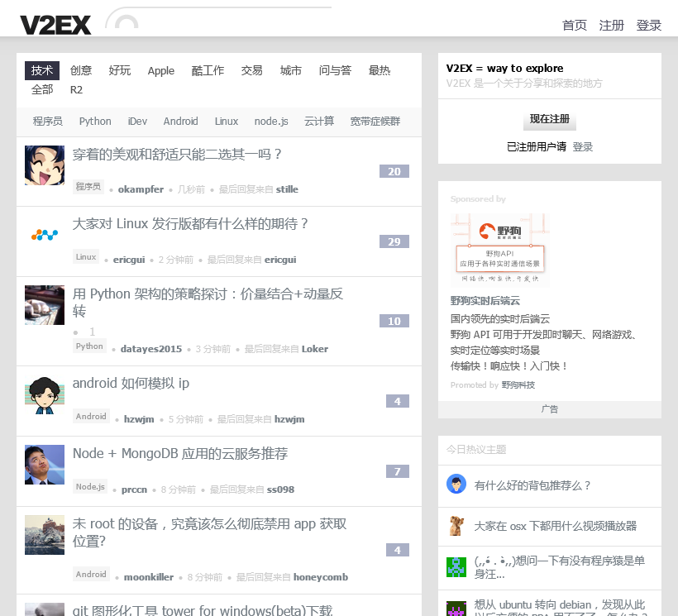
Task: Switch to the 交易 tab
Action: click(x=251, y=70)
